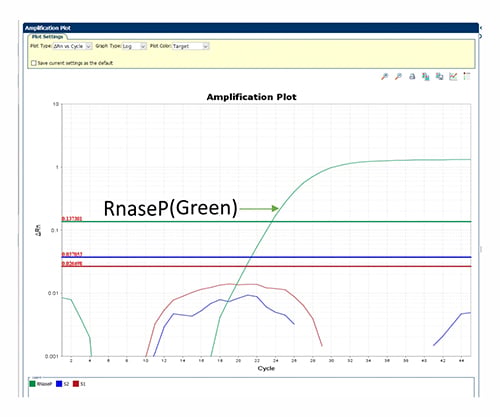The width and height of the screenshot is (500, 417).
Task: Select the Plot Settings tab
Action: (x=47, y=36)
